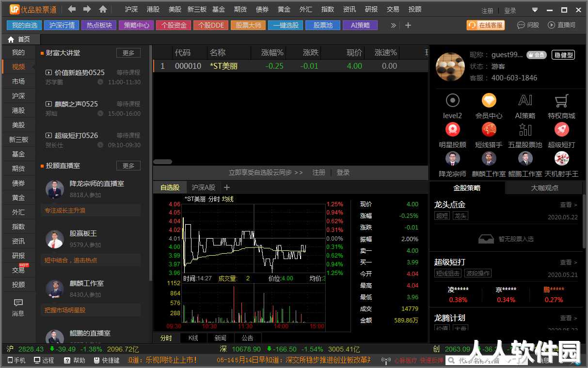The height and width of the screenshot is (368, 588).
Task: Click 更多 beside 投顾直播室
Action: pos(128,166)
